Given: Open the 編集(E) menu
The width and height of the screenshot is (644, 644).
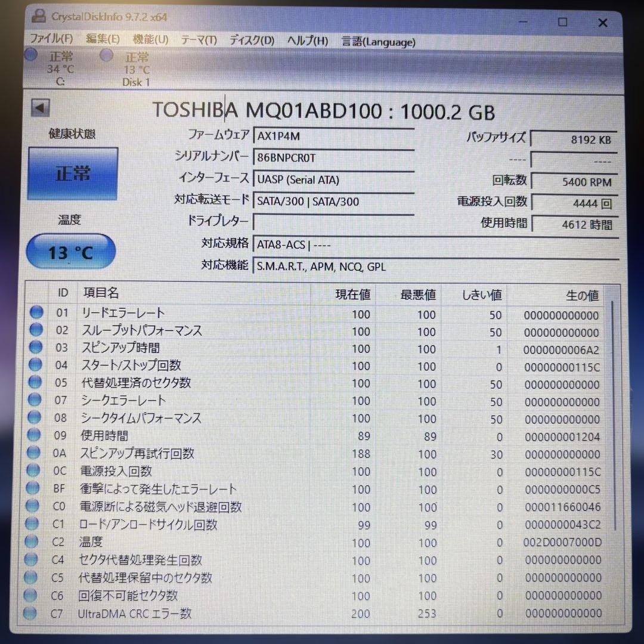Looking at the screenshot, I should click(x=103, y=39).
